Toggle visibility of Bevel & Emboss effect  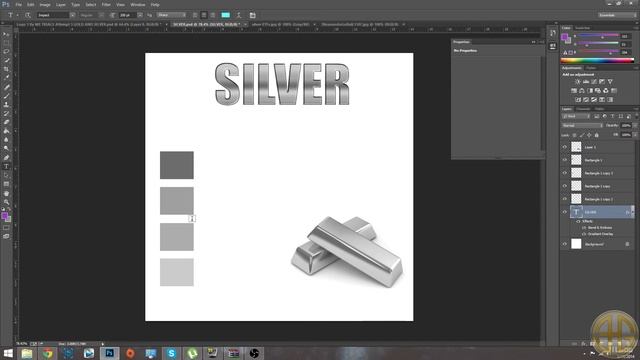pyautogui.click(x=584, y=228)
